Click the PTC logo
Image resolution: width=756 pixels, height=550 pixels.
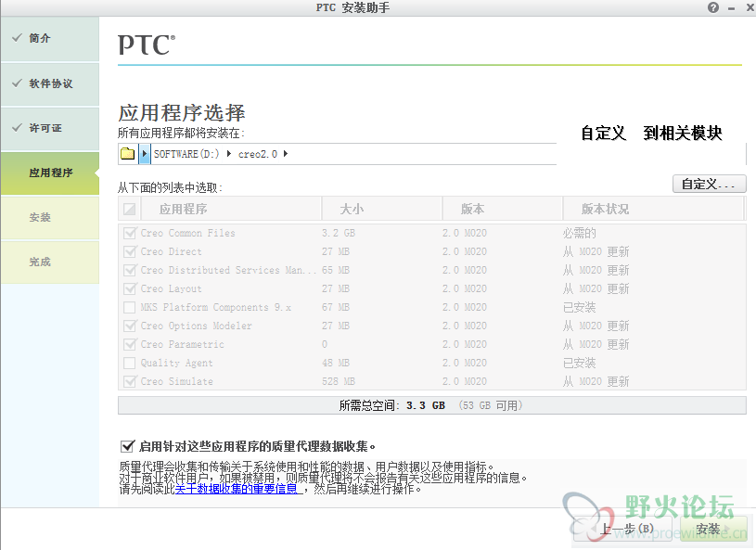click(147, 45)
